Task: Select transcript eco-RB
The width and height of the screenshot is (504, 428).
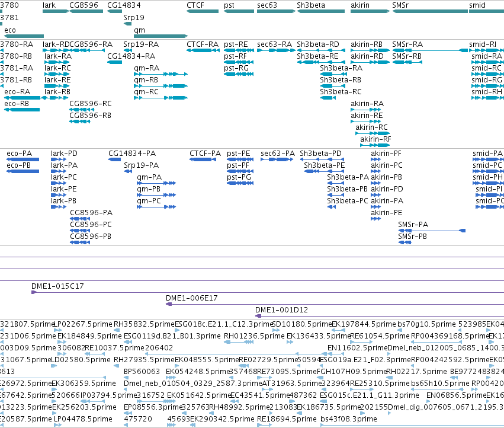Action: (22, 110)
